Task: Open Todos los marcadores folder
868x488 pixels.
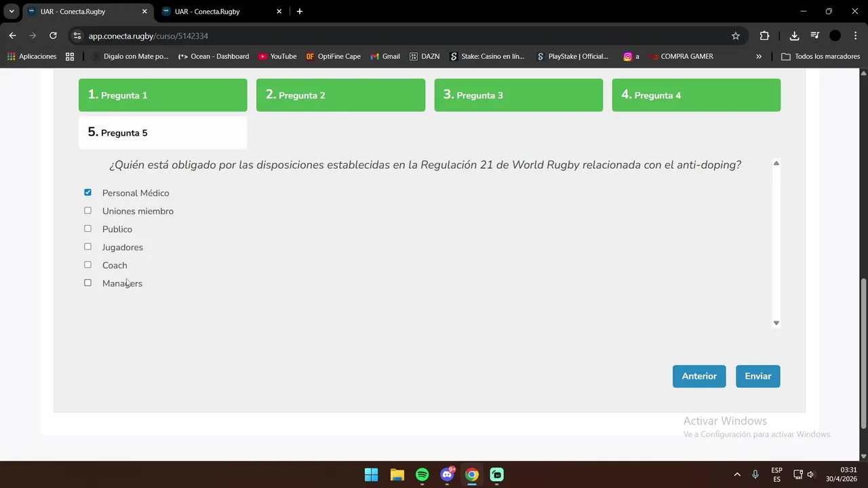Action: pyautogui.click(x=821, y=56)
